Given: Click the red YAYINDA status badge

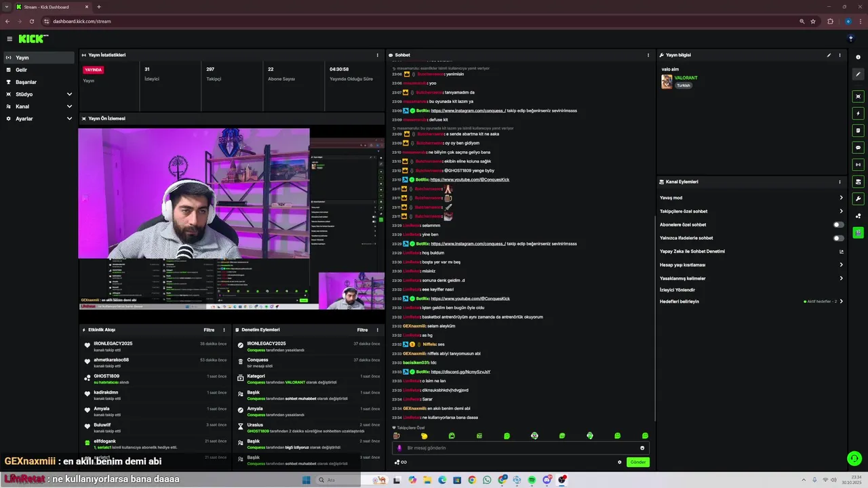Looking at the screenshot, I should (x=94, y=70).
